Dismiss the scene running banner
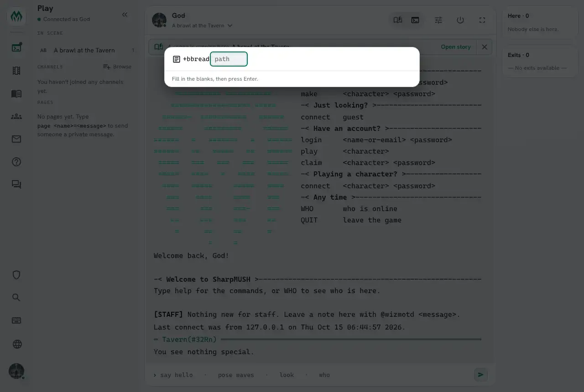This screenshot has height=392, width=584. 485,47
